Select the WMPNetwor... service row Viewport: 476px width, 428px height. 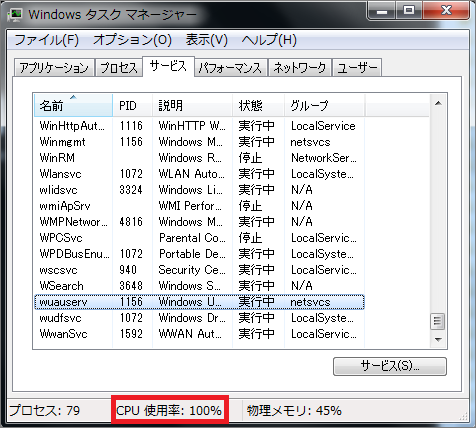199,222
